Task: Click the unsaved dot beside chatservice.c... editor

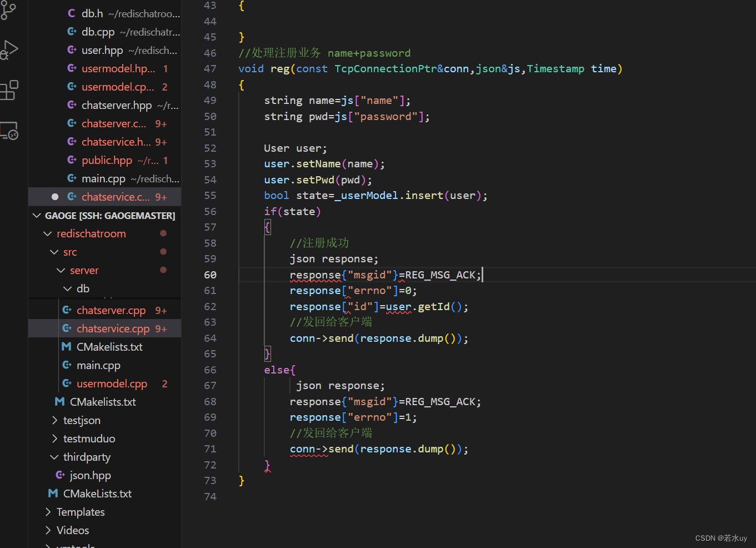Action: pyautogui.click(x=55, y=197)
